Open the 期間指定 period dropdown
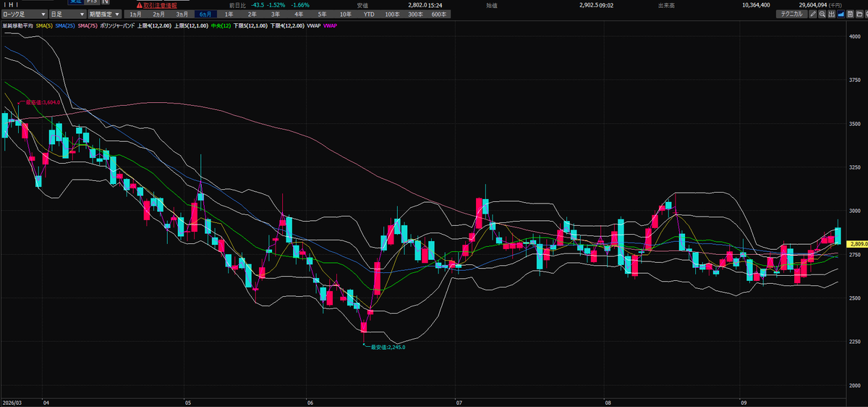 pyautogui.click(x=103, y=14)
